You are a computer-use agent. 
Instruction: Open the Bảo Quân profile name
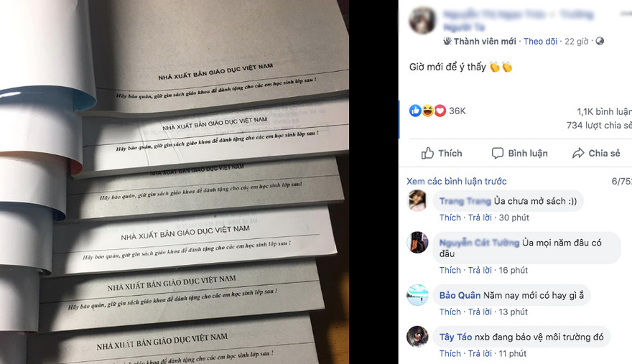(x=460, y=296)
